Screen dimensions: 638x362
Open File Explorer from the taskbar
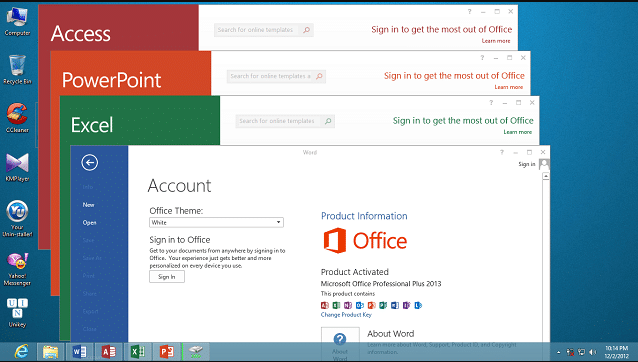click(50, 351)
